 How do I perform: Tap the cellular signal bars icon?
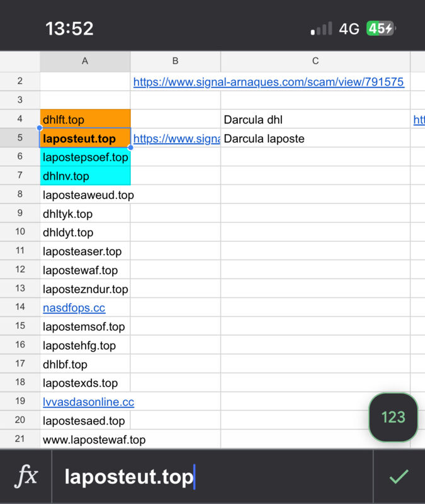321,28
